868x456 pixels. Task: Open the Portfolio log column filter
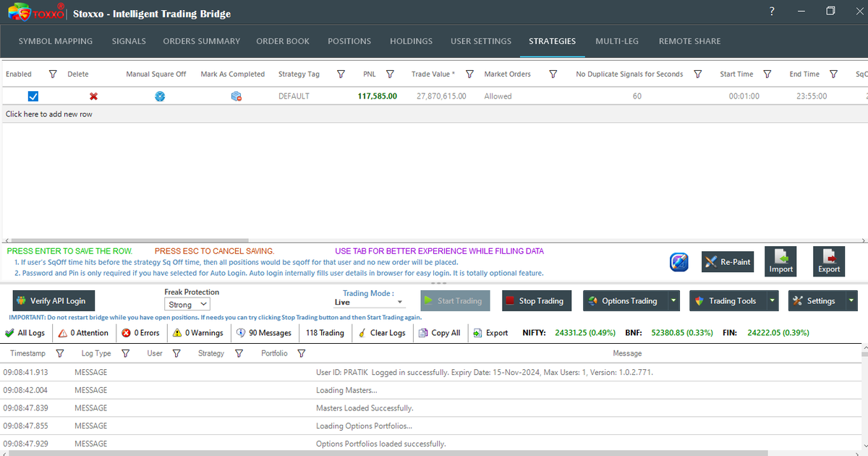click(302, 353)
